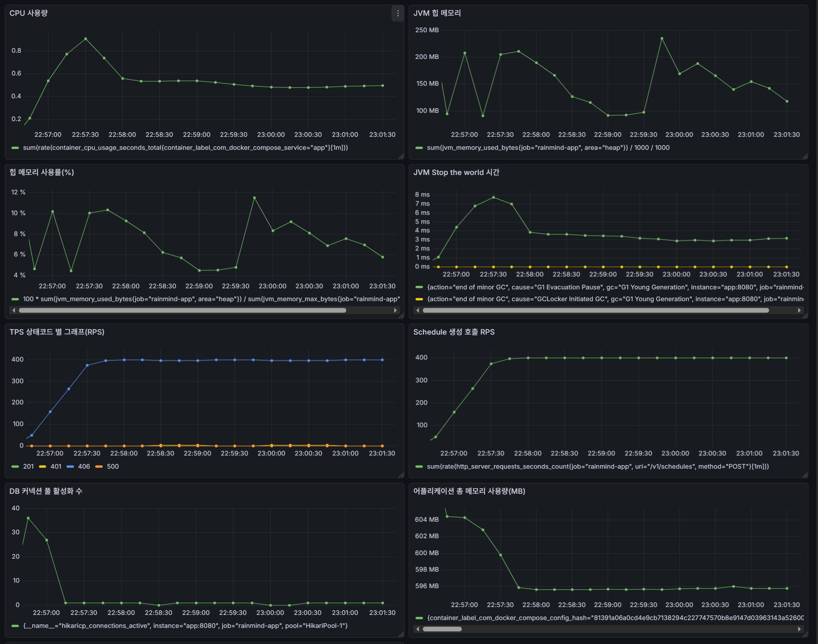Screen dimensions: 818x644
Task: Open the CPU 사용량 panel three-dot menu
Action: [398, 14]
